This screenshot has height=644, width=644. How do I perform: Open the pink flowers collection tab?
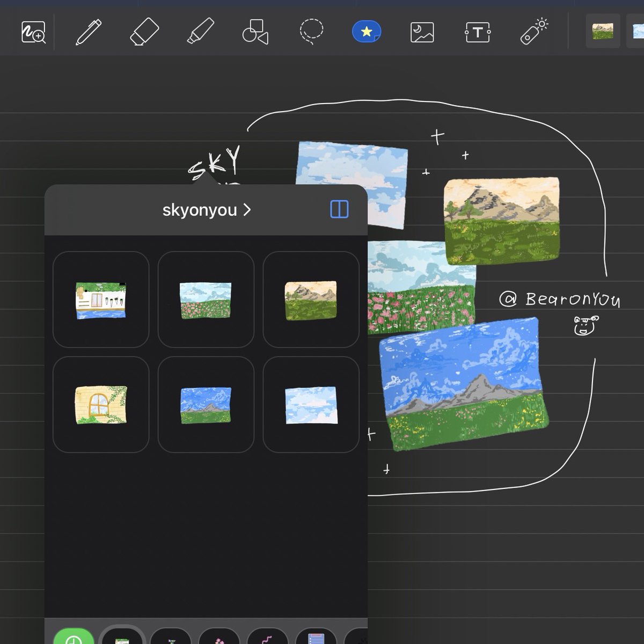coord(219,637)
